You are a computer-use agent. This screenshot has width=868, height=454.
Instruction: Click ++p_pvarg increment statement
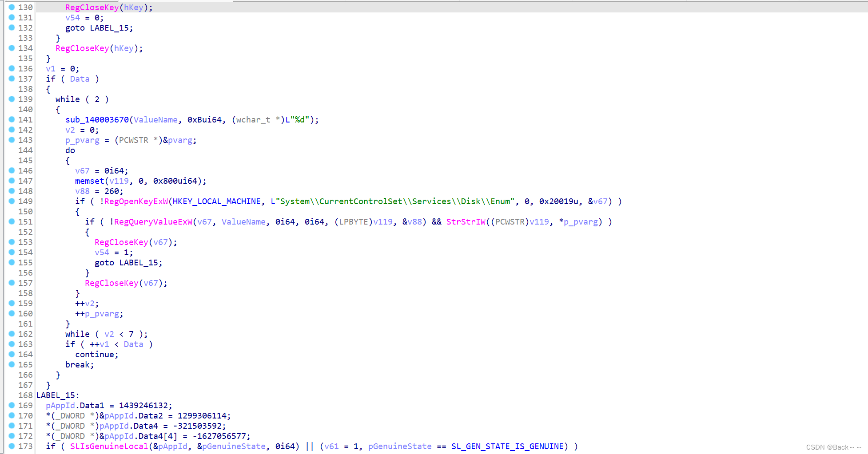(x=99, y=314)
